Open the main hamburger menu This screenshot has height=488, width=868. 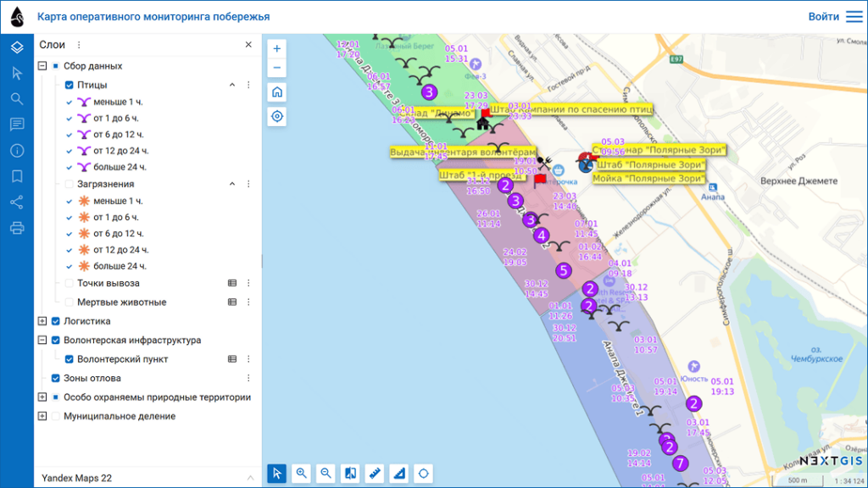pyautogui.click(x=854, y=17)
